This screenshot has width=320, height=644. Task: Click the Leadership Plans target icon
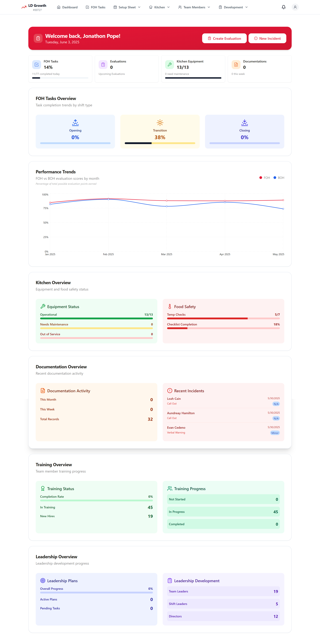[43, 581]
